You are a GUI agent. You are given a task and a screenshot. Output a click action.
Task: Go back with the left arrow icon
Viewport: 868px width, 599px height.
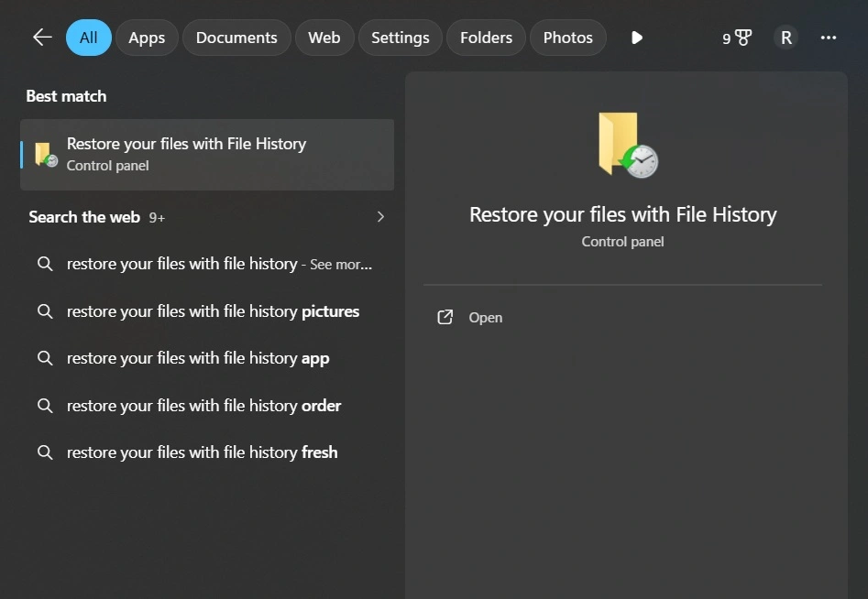click(42, 38)
